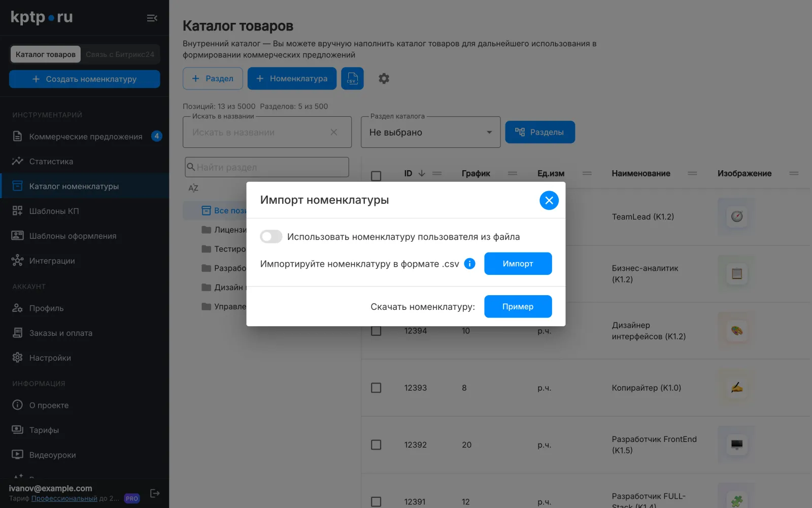Click the PRO badge
This screenshot has height=508, width=812.
click(x=132, y=498)
